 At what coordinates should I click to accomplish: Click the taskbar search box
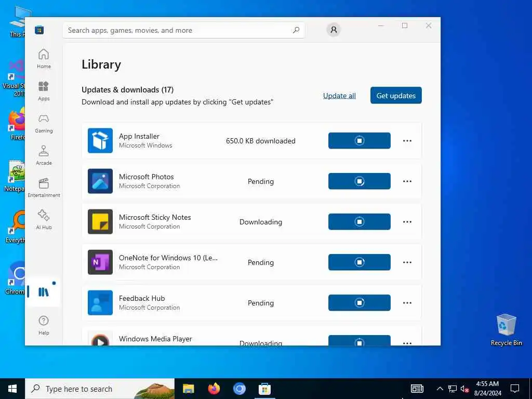coord(100,389)
